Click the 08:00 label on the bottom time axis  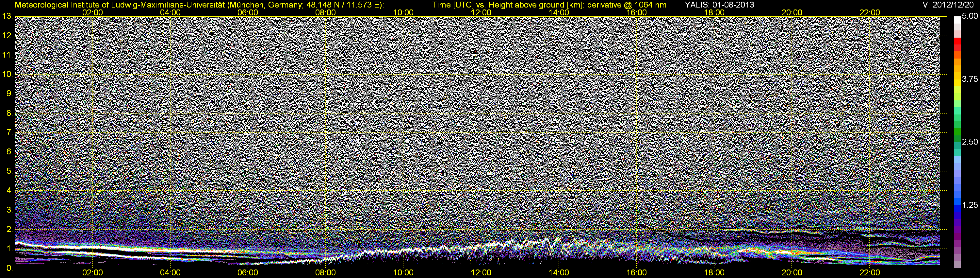(326, 273)
